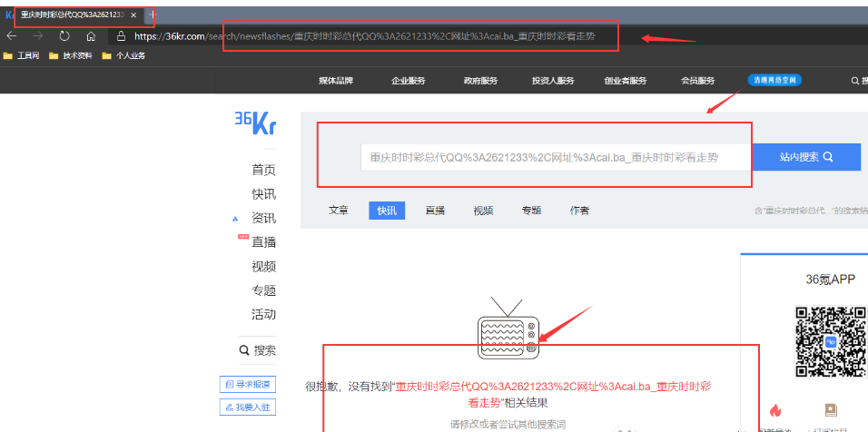Open 快讯 in the sidebar
The image size is (868, 432).
[x=263, y=194]
